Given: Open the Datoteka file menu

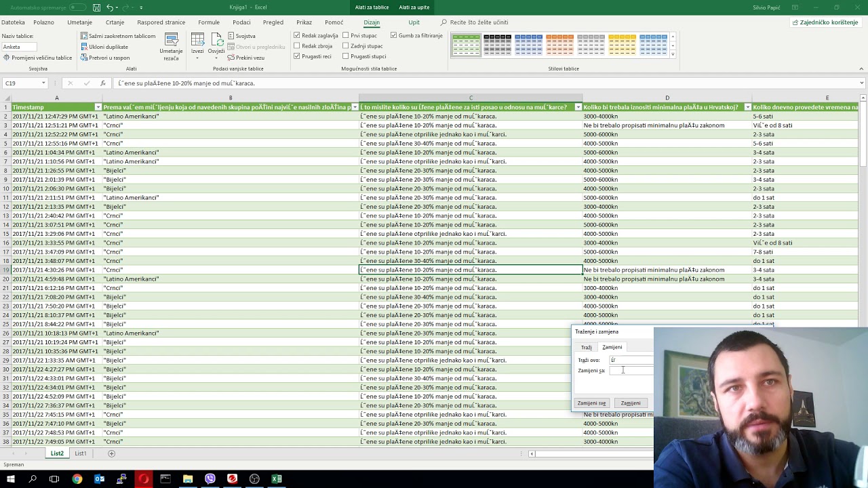Looking at the screenshot, I should (13, 22).
